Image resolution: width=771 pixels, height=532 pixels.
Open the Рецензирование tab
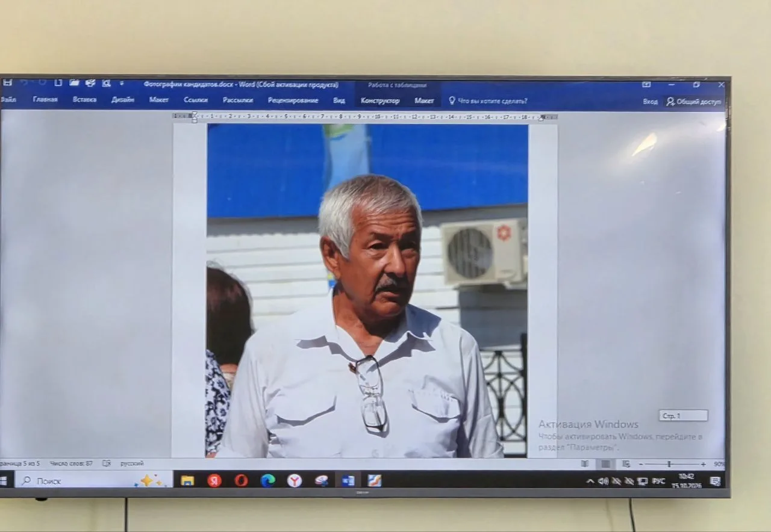point(293,101)
